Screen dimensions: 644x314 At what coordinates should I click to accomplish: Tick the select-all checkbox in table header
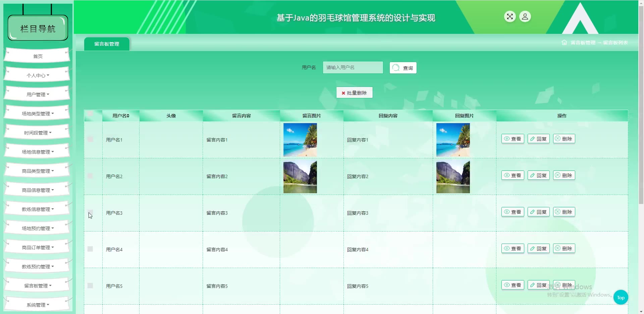(x=90, y=114)
